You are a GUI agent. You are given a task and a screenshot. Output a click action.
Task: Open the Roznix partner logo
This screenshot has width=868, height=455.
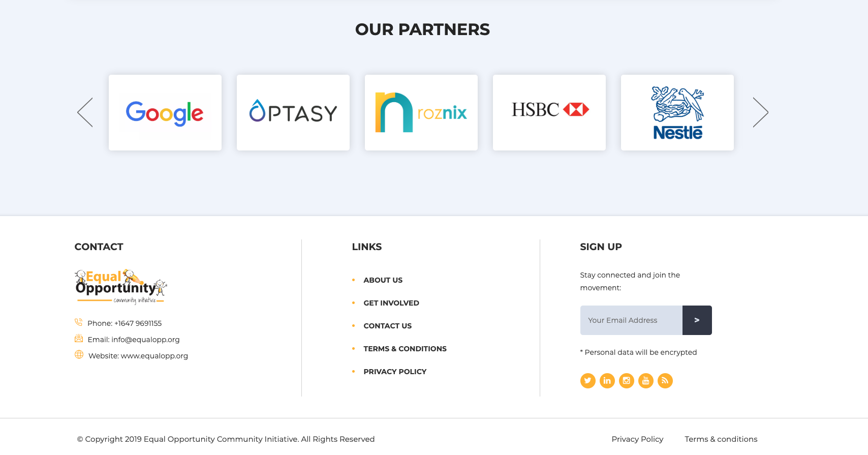421,112
